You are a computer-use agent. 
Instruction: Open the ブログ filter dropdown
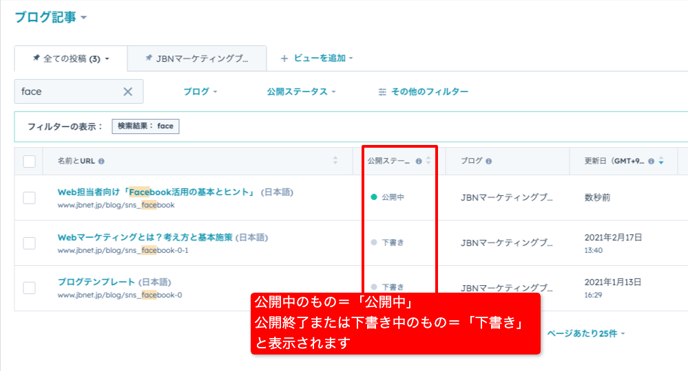[200, 92]
